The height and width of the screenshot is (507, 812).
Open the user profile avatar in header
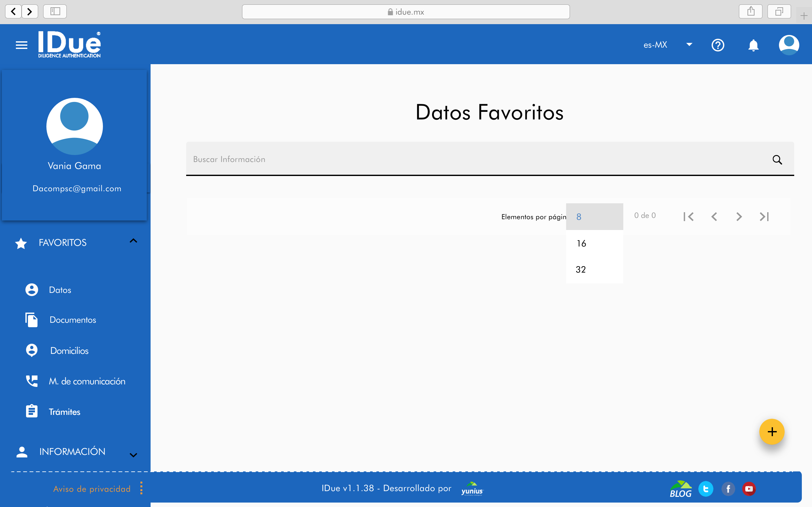pos(788,45)
